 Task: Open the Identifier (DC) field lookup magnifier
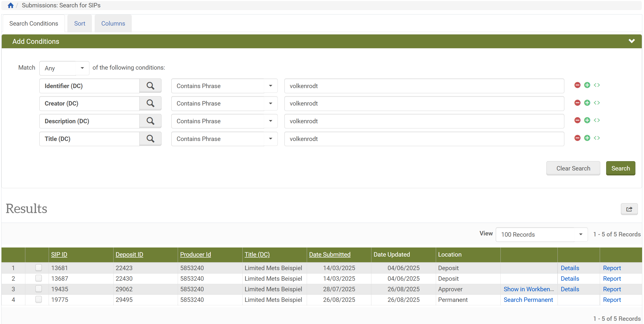[x=150, y=86]
